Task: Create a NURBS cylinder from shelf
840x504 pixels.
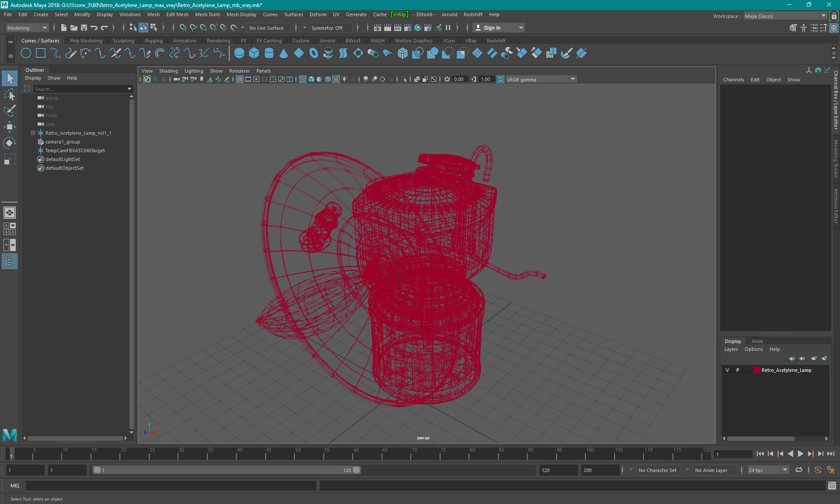Action: [269, 53]
